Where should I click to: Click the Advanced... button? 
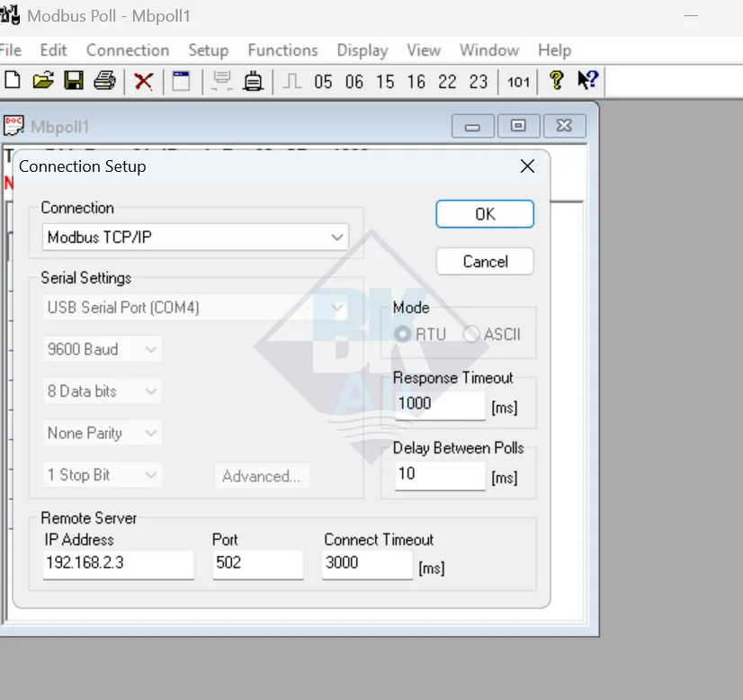click(262, 476)
